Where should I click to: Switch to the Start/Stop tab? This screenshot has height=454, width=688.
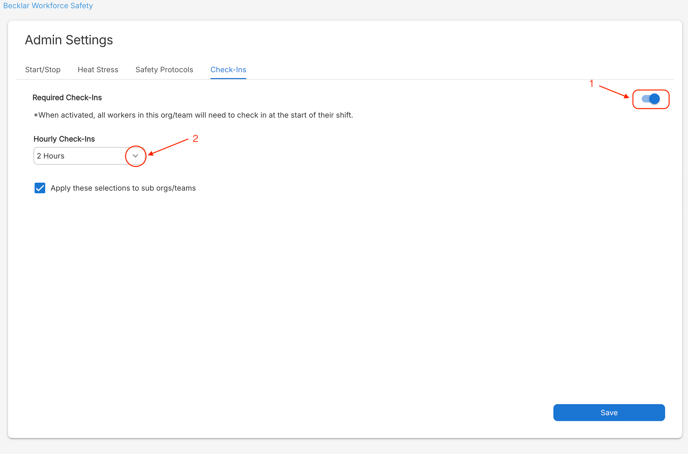coord(43,70)
